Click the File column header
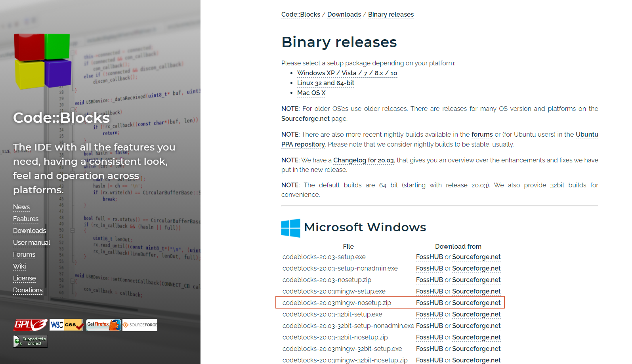 [348, 246]
